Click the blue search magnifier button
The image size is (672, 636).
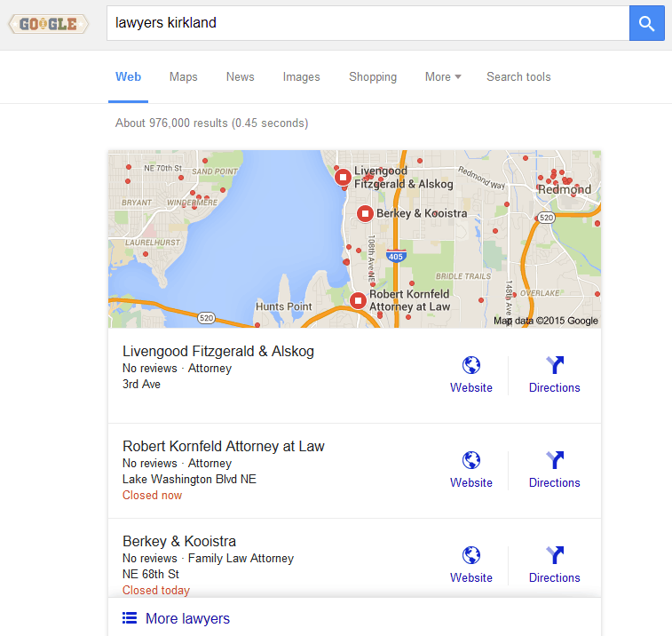pyautogui.click(x=647, y=23)
